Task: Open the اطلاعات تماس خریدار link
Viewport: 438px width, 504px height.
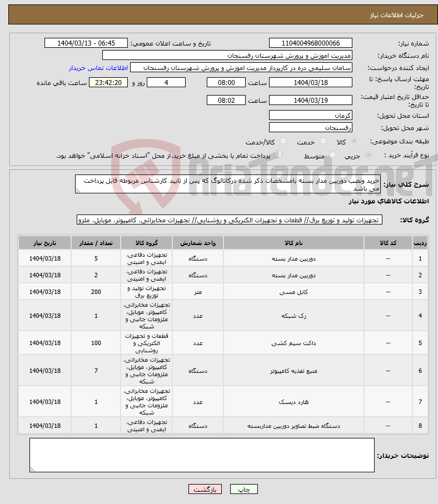Action: (x=98, y=68)
